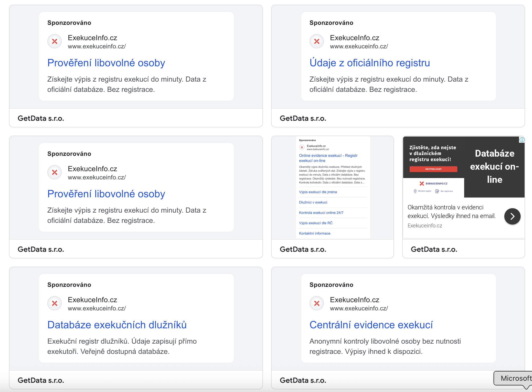This screenshot has height=392, width=532.
Task: Open 'Online evidence exekucí - Registr exekucí on-line' link
Action: (328, 158)
